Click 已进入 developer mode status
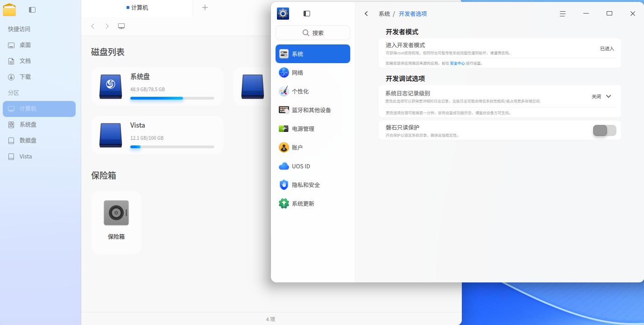 (x=607, y=48)
